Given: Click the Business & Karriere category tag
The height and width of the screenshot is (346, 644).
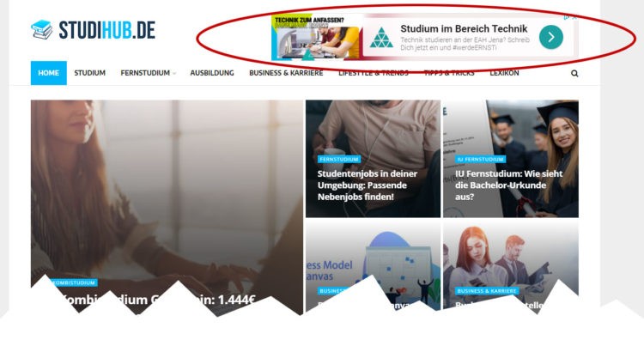Looking at the screenshot, I should [x=487, y=291].
